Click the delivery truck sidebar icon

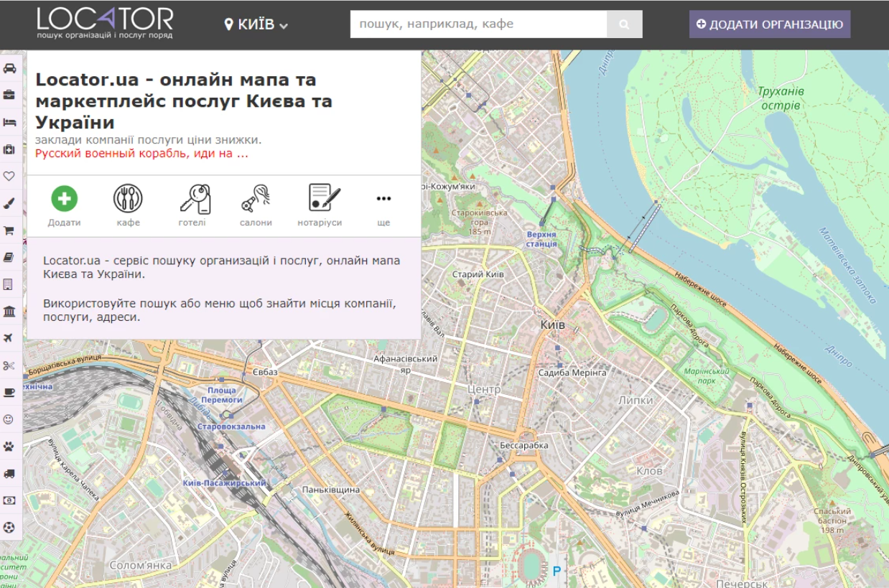click(9, 473)
